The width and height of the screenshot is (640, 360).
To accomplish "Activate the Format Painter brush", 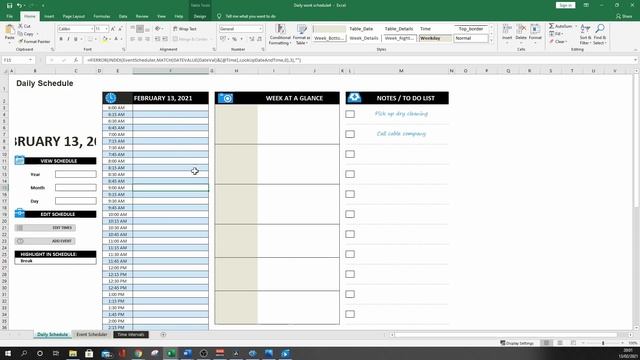I will pos(34,41).
